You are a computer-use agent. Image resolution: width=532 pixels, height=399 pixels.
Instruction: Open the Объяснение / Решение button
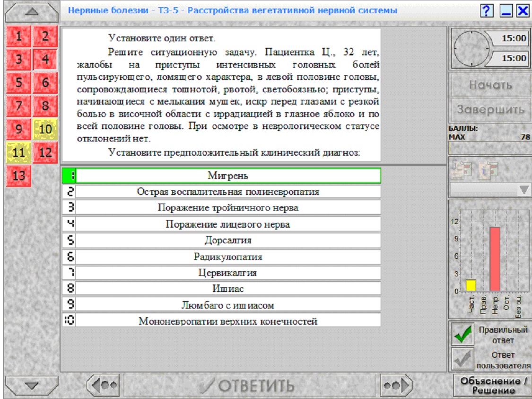493,385
